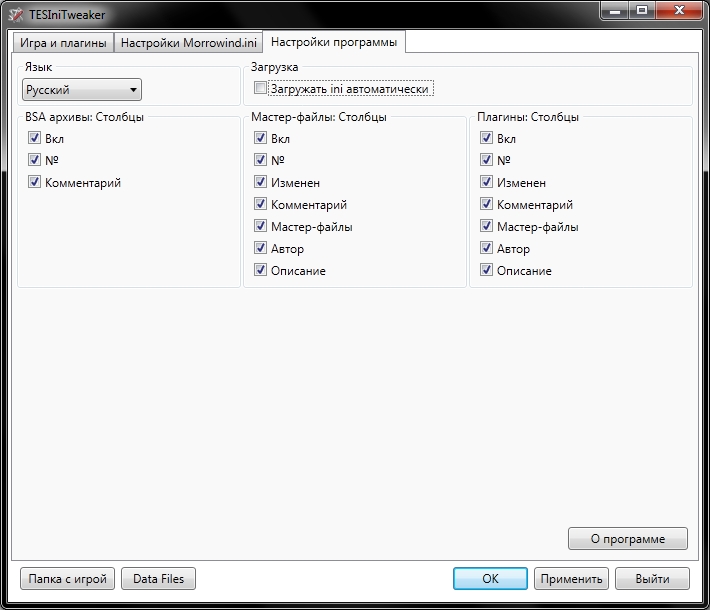Uncheck Вкл in BSA архивы columns
Viewport: 710px width, 610px height.
(35, 139)
